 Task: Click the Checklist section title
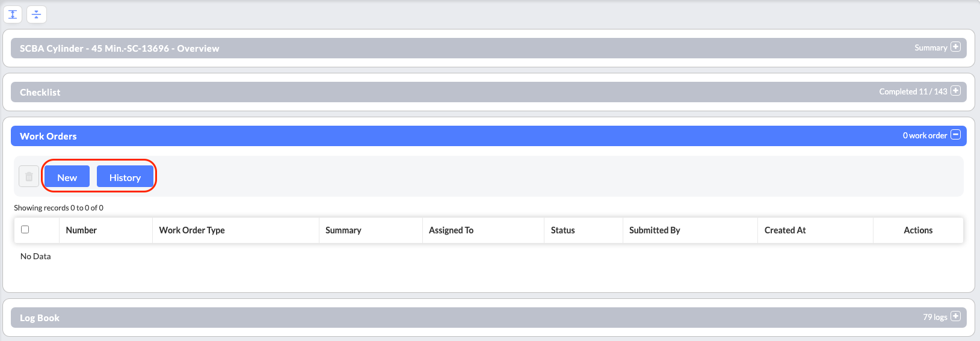(40, 92)
